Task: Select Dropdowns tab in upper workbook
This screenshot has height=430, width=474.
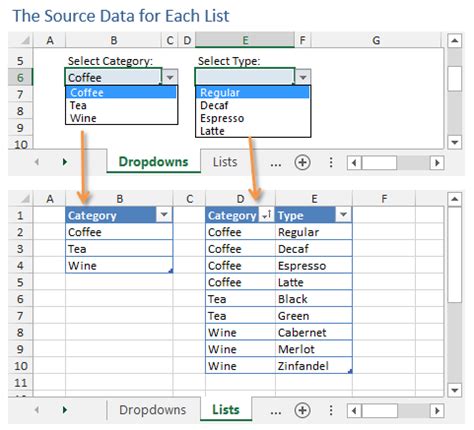Action: [x=153, y=162]
